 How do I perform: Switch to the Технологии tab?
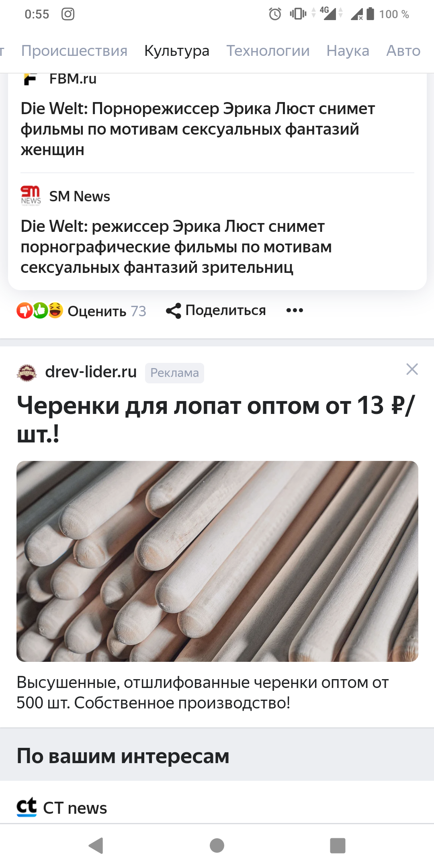point(268,51)
